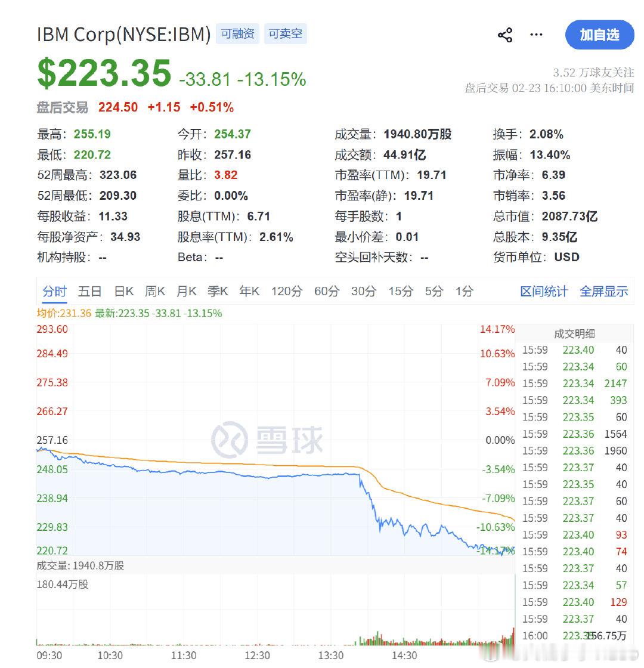Click 全屏显示 for fullscreen chart

pos(603,292)
